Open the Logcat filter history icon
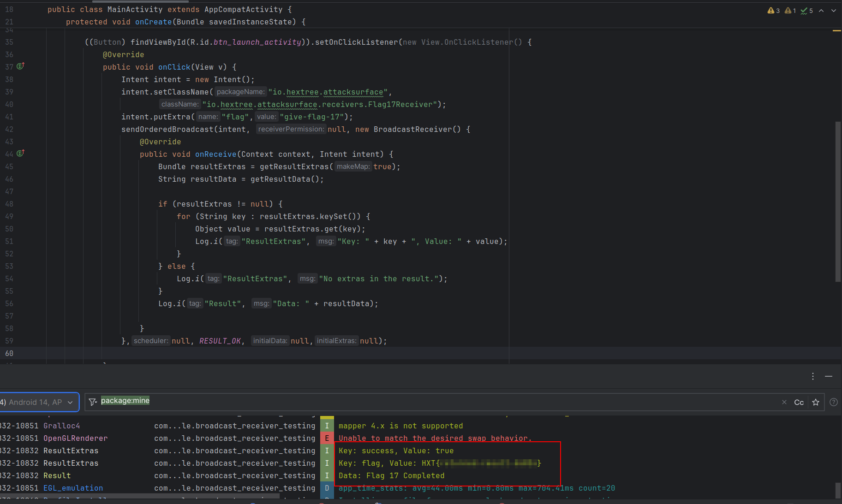This screenshot has width=842, height=504. [x=93, y=402]
